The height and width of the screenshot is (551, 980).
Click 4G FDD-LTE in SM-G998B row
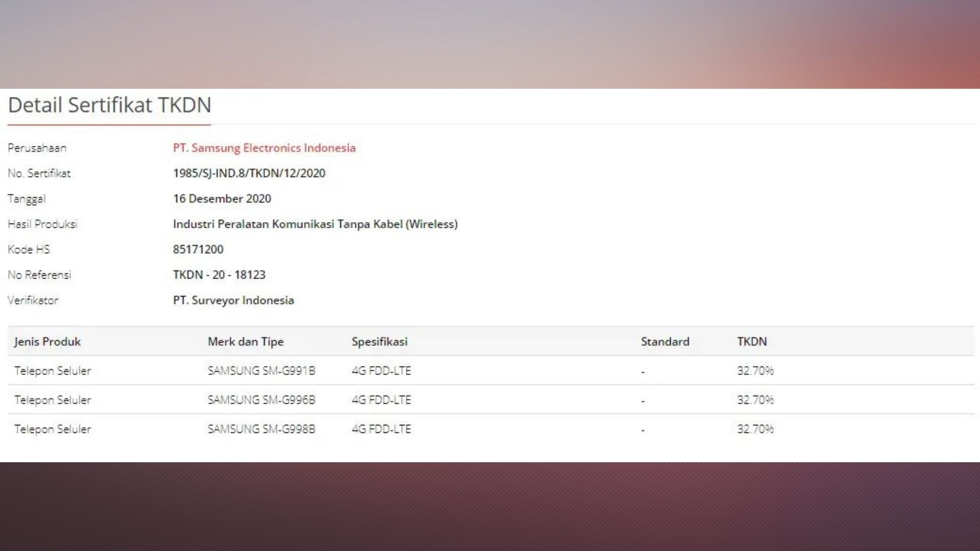pos(381,429)
